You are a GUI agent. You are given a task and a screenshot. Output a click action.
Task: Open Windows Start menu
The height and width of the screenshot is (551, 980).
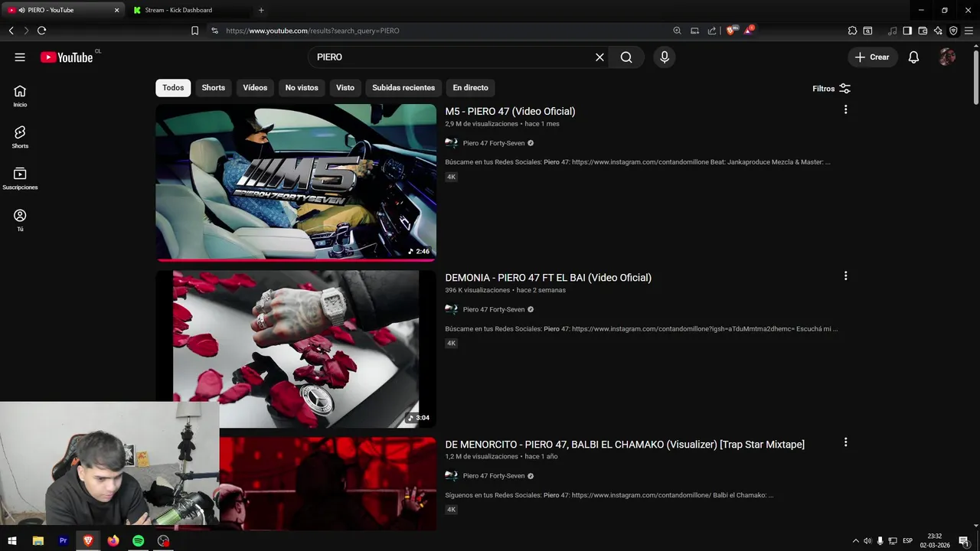12,541
